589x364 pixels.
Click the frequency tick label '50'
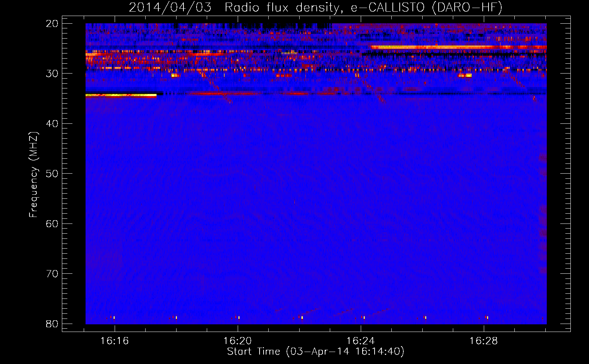[x=52, y=173]
